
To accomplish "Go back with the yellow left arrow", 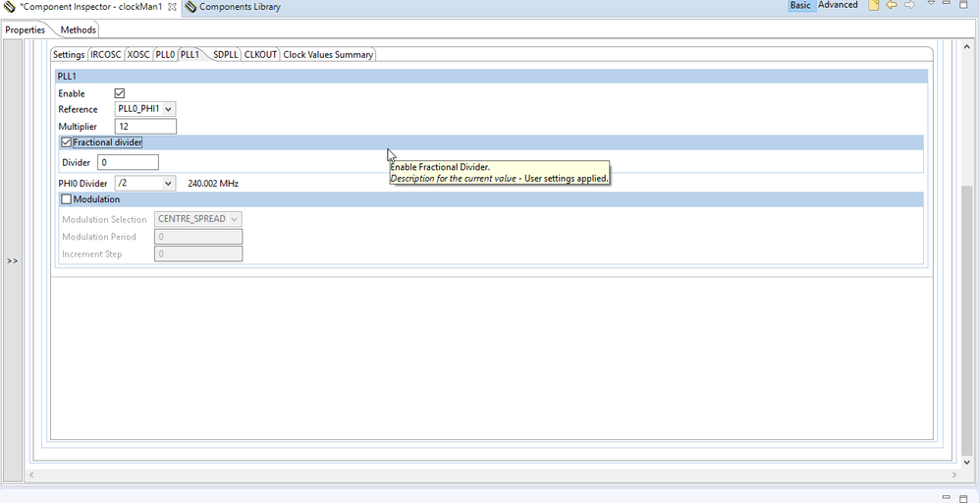I will coord(892,5).
